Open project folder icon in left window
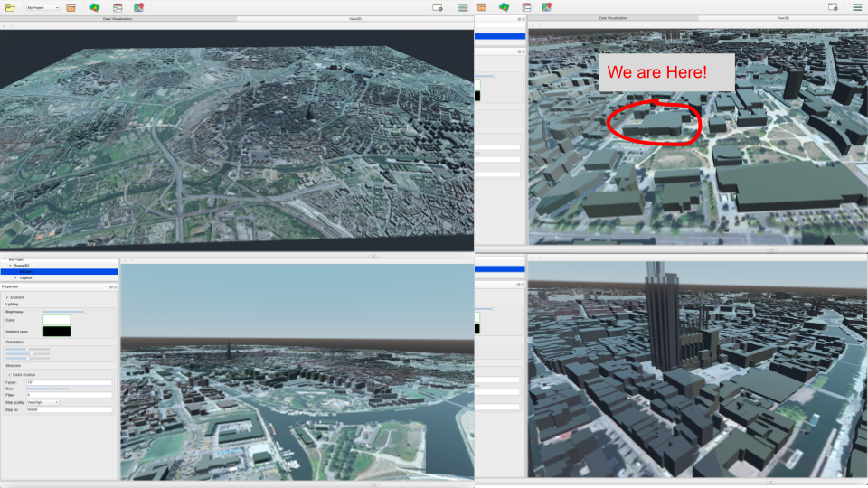The width and height of the screenshot is (868, 488). (x=10, y=8)
